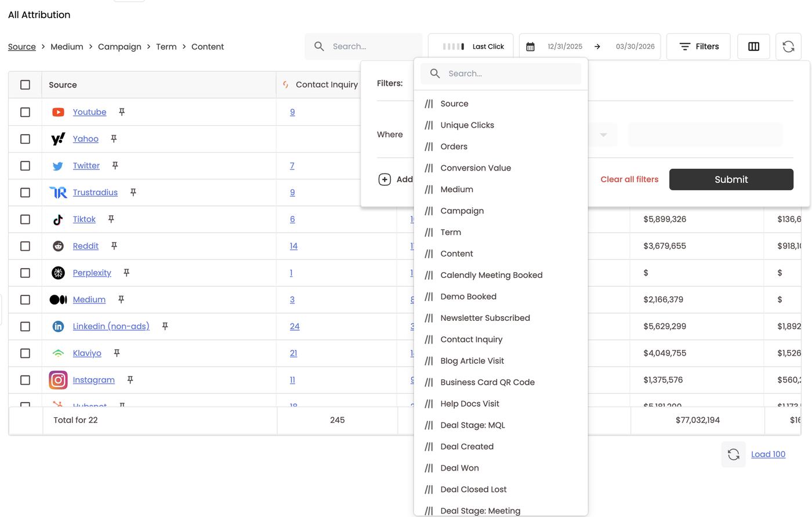This screenshot has width=812, height=517.
Task: Select Unique Clicks in the field list
Action: point(501,125)
